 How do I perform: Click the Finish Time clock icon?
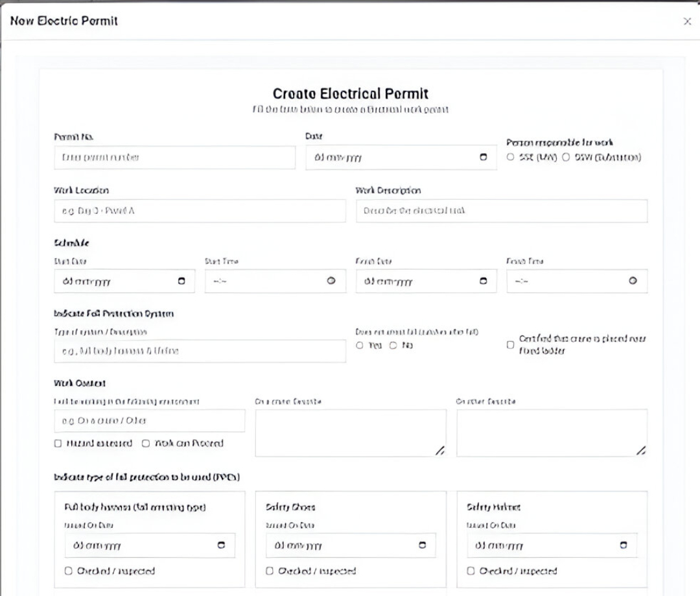click(x=633, y=281)
